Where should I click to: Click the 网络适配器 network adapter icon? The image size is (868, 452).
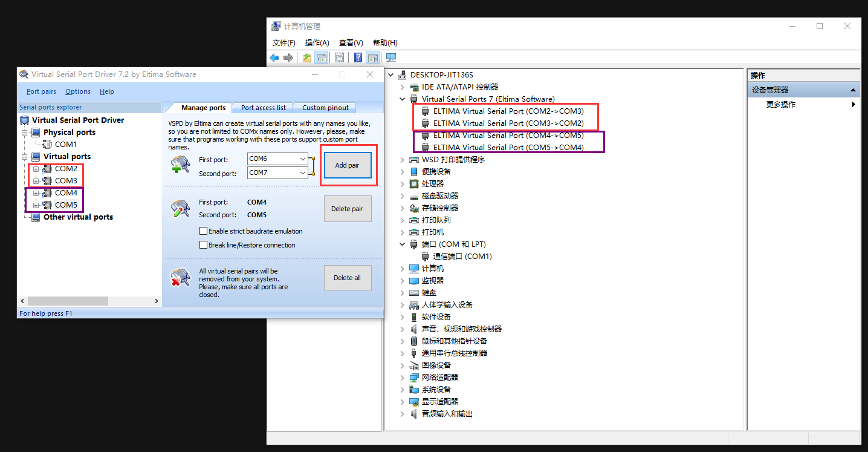coord(414,378)
